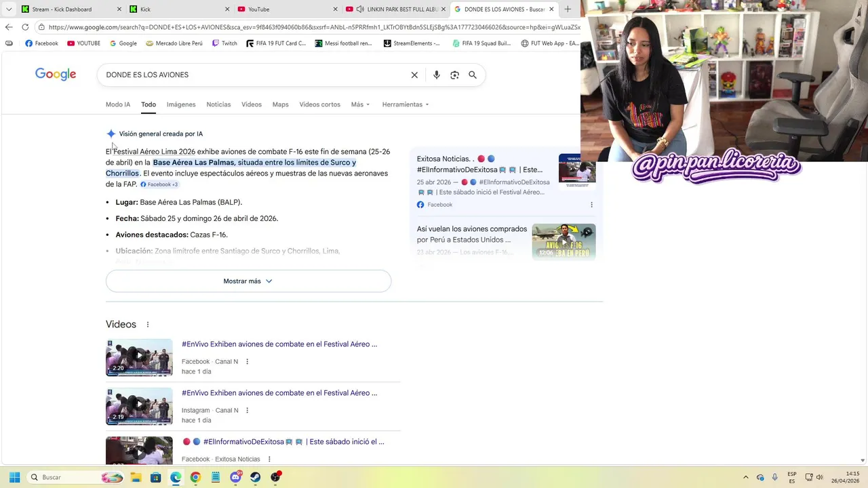Switch ESP keyboard language indicator

tap(792, 477)
